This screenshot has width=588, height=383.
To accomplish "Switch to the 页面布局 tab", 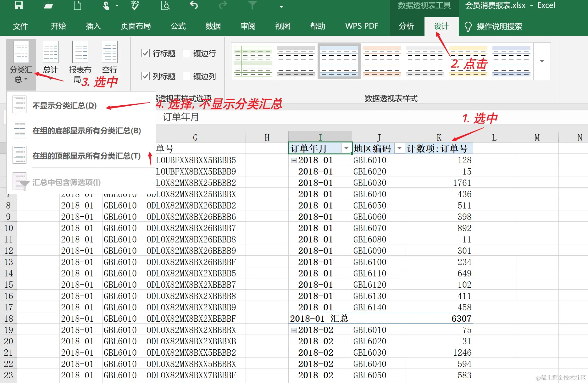I will pyautogui.click(x=136, y=26).
